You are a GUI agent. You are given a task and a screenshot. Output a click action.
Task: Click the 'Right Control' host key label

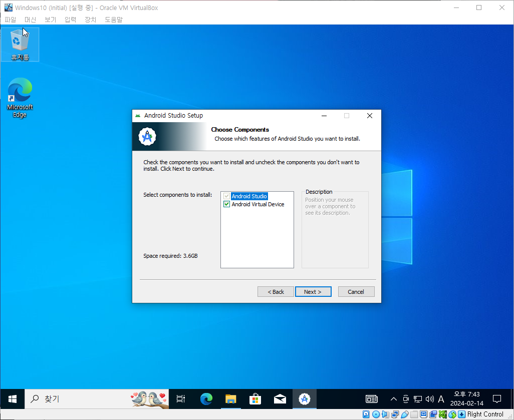485,414
